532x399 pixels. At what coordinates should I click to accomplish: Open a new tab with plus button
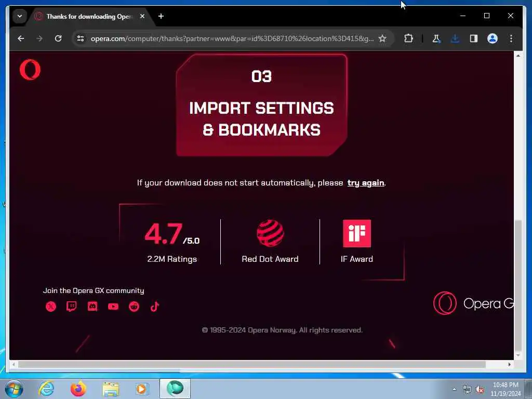click(161, 16)
